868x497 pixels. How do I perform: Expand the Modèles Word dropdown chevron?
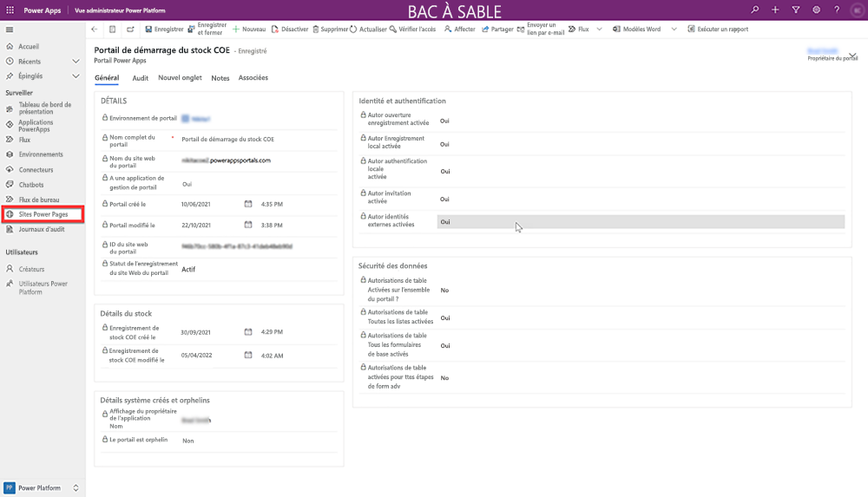tap(674, 29)
